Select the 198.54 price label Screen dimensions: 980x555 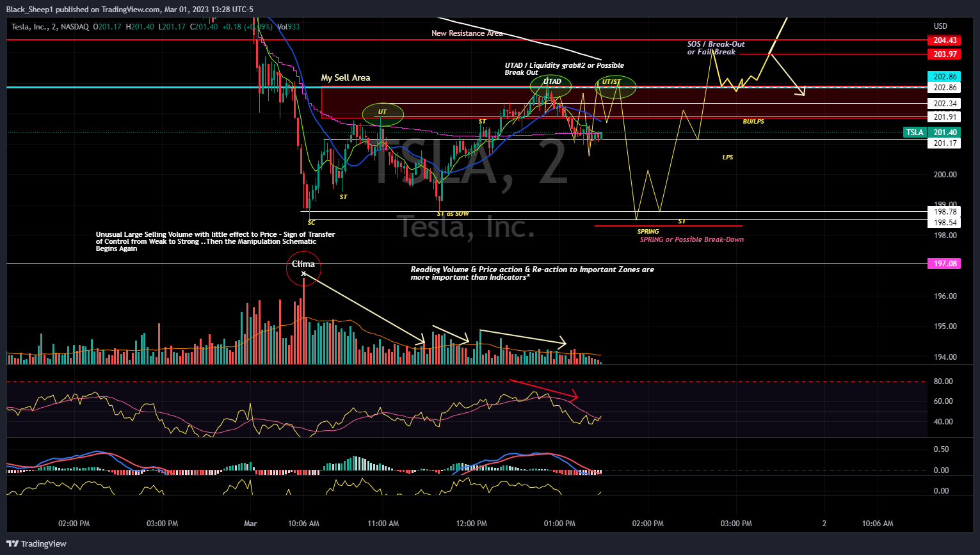pos(944,223)
